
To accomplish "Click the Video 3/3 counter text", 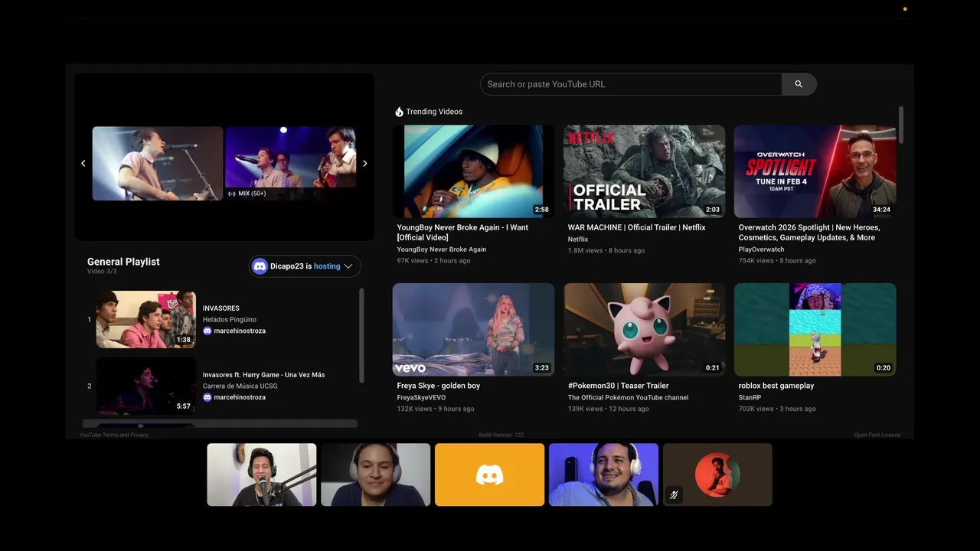I will click(x=102, y=272).
